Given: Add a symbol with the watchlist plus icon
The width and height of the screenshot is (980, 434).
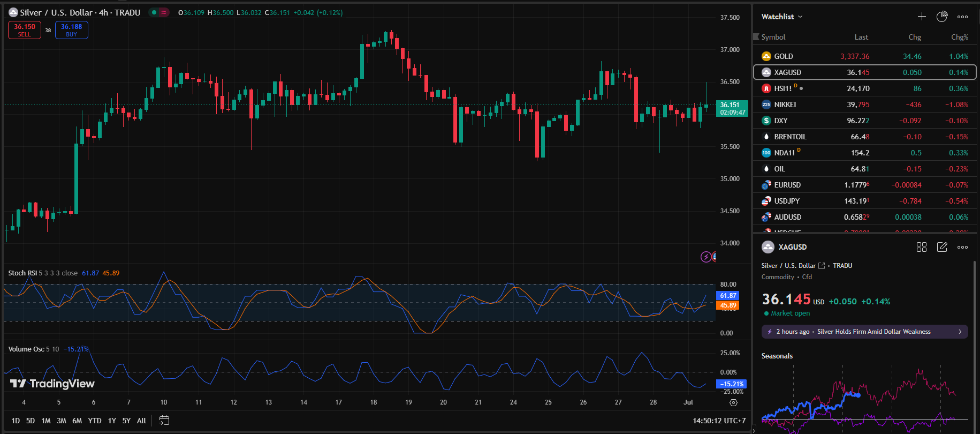Looking at the screenshot, I should coord(922,17).
